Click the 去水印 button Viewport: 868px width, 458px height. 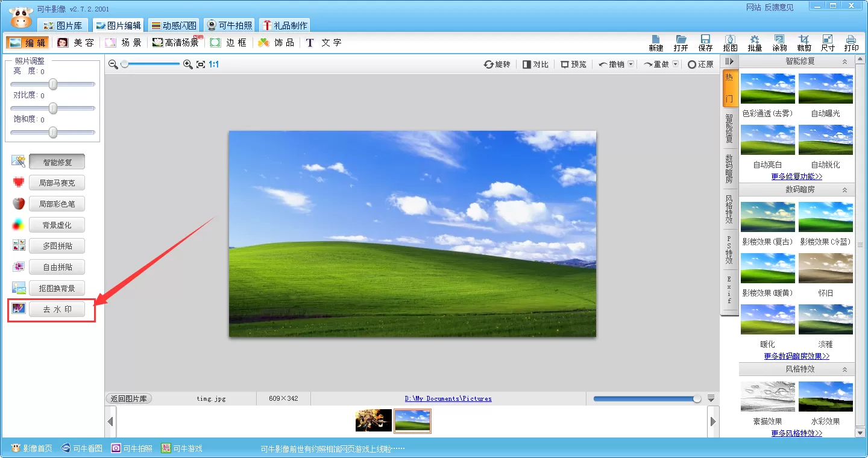coord(57,309)
